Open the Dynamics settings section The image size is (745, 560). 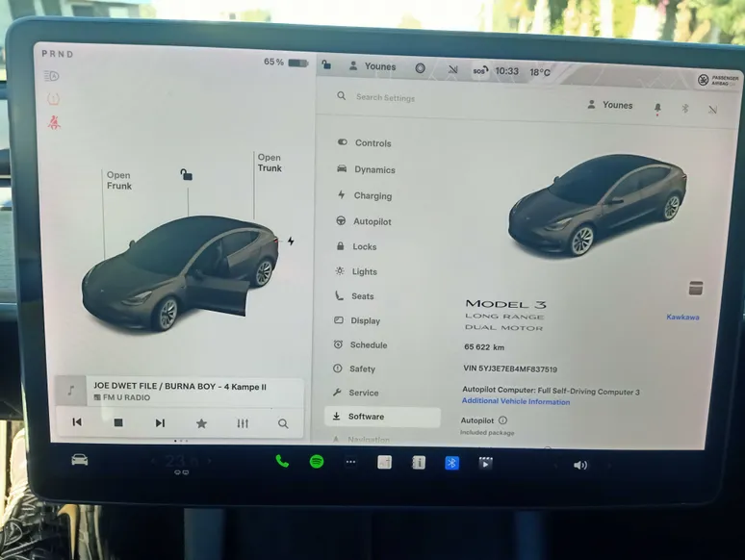click(x=366, y=169)
